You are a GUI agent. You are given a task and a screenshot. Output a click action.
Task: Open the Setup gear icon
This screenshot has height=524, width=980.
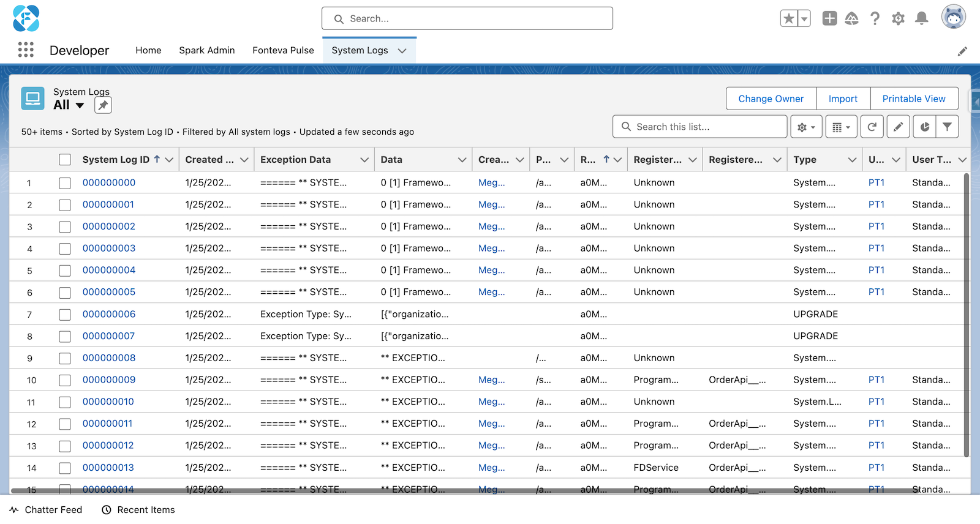click(898, 18)
